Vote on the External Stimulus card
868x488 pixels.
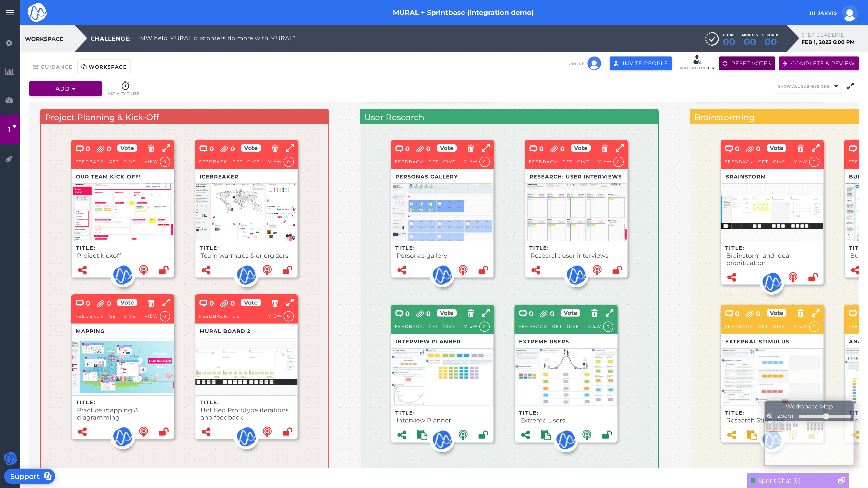tap(776, 313)
